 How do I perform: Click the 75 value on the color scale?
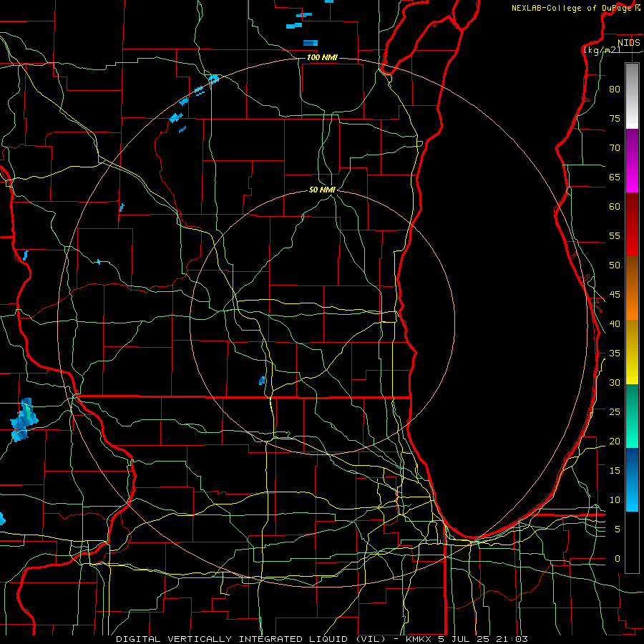615,118
